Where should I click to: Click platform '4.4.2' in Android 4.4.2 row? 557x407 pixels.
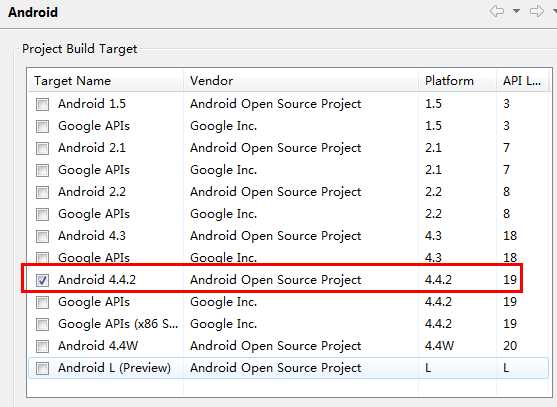click(x=438, y=280)
